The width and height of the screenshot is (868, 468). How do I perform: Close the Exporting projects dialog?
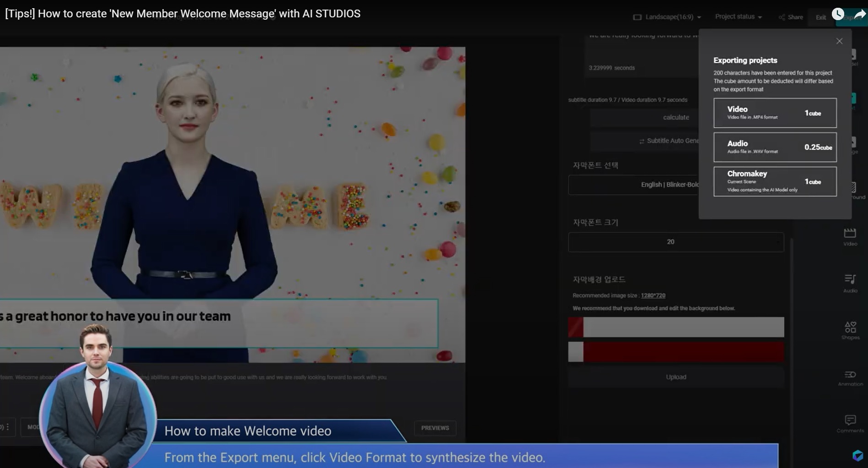click(x=839, y=41)
